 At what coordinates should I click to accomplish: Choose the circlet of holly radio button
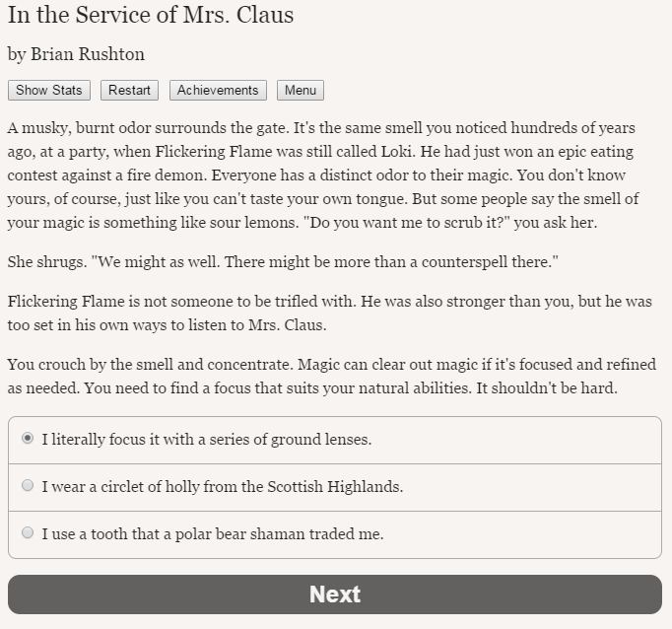28,485
